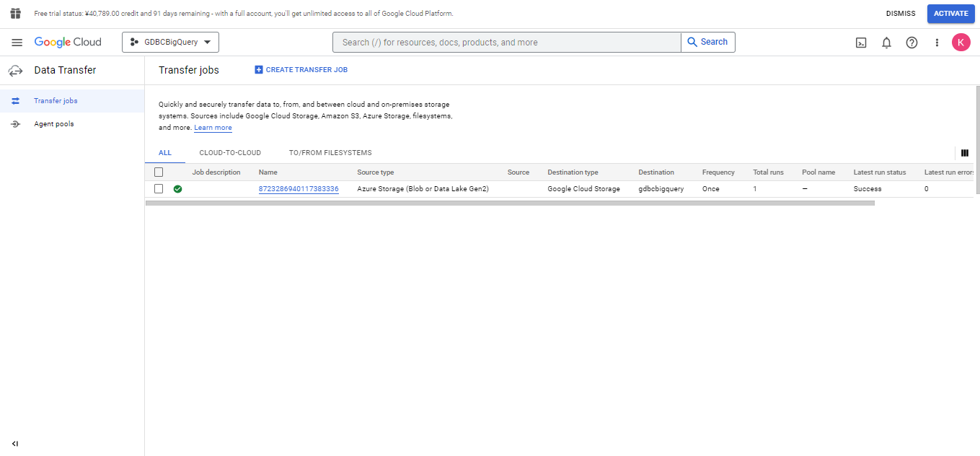Collapse the left sidebar panel
Screen dimensions: 980x456
[15, 444]
